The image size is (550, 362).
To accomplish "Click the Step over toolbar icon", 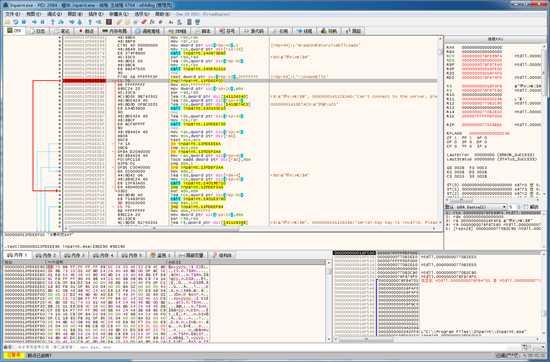I will pyautogui.click(x=61, y=22).
